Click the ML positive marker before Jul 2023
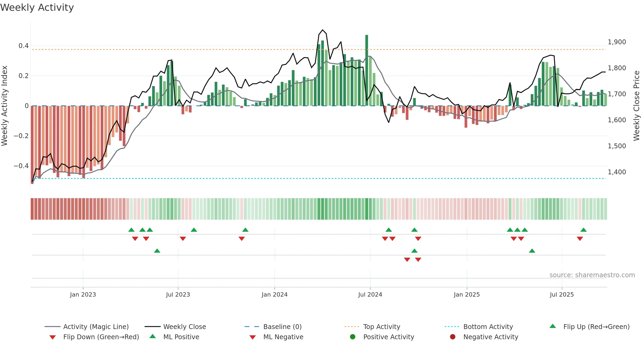Image resolution: width=644 pixels, height=362 pixels. point(157,251)
